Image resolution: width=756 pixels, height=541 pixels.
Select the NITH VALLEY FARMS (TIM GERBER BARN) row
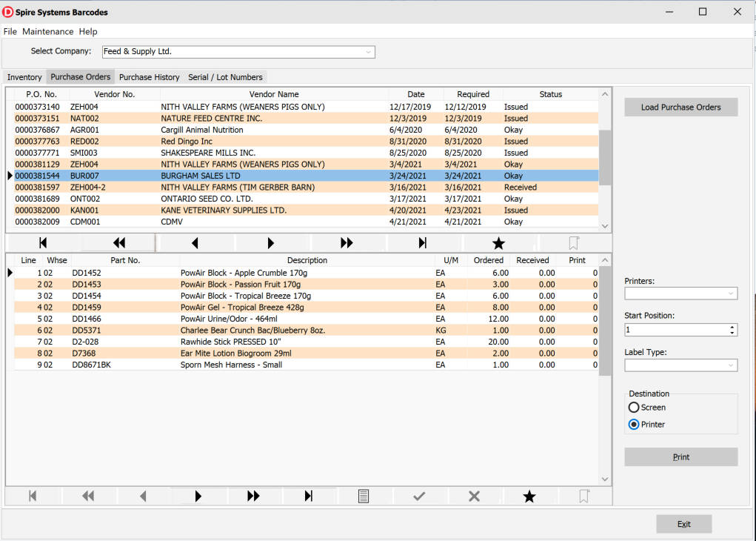(306, 187)
